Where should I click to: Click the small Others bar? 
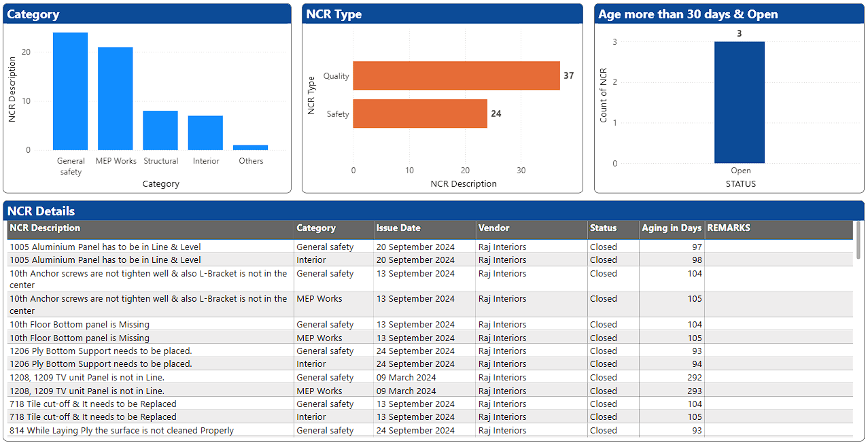coord(250,147)
